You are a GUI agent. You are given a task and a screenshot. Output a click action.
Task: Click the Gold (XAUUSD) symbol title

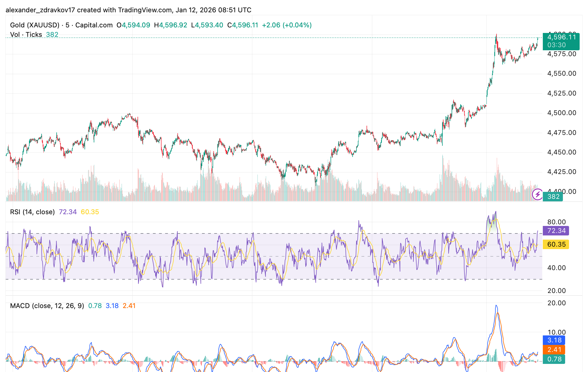coord(35,25)
